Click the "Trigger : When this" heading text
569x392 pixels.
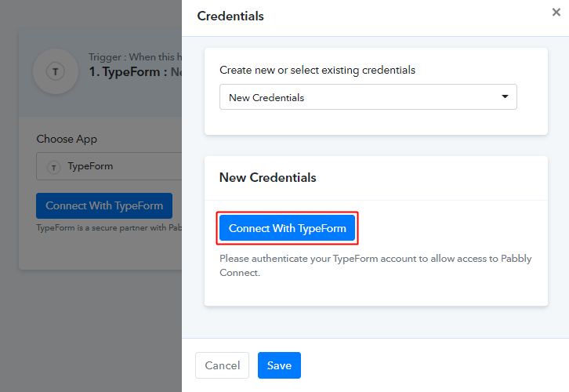coord(135,57)
